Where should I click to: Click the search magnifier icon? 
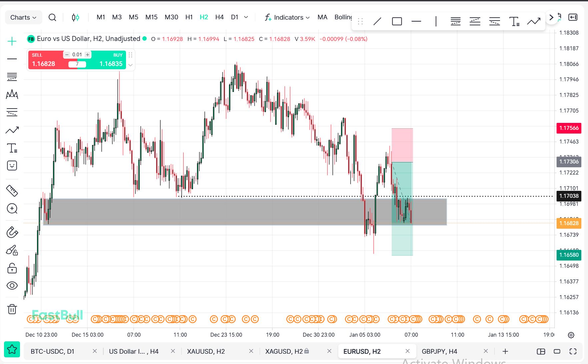[x=52, y=17]
